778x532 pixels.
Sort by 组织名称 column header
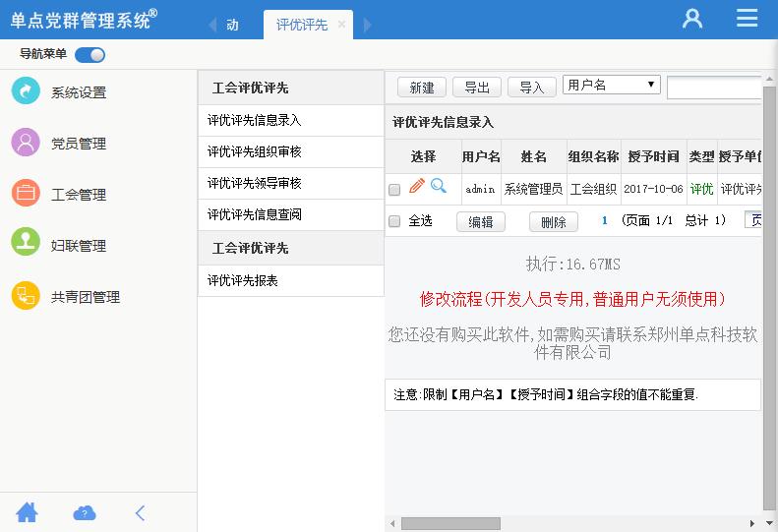pos(593,156)
